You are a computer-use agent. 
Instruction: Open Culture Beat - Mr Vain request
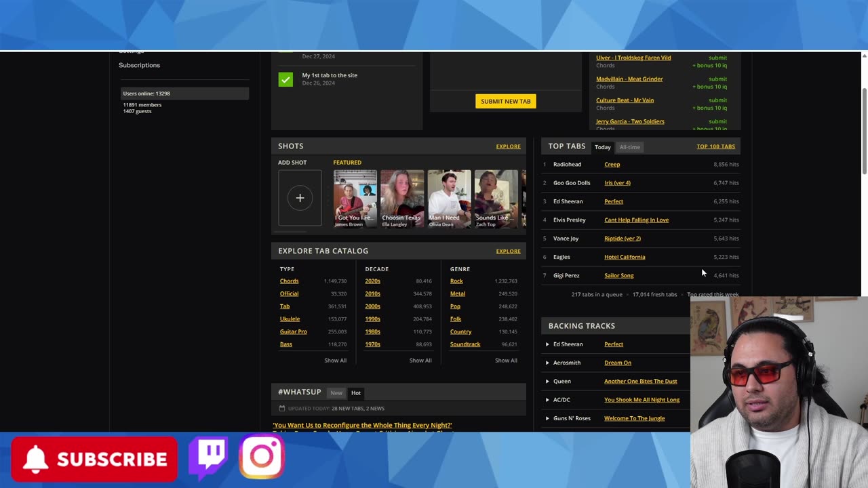[625, 100]
